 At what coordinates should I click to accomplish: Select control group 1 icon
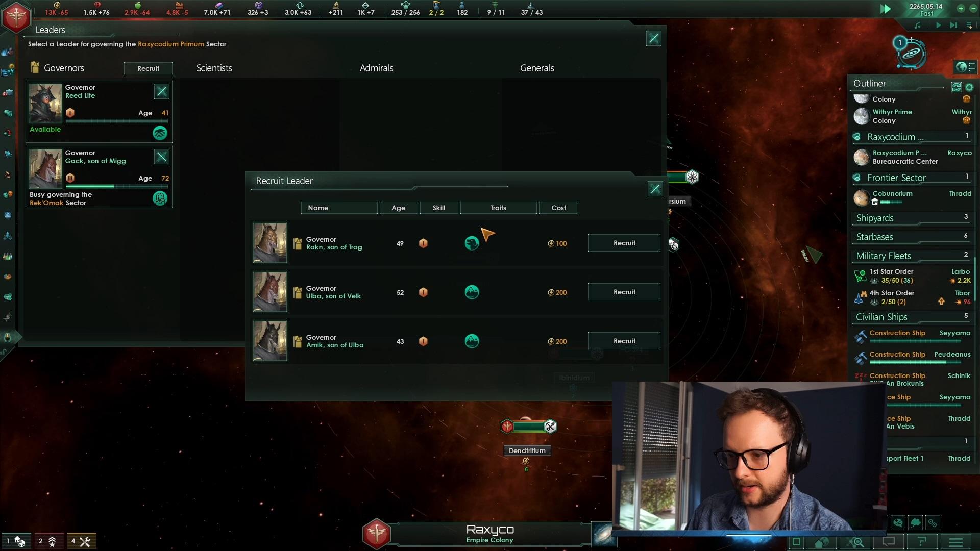click(15, 541)
